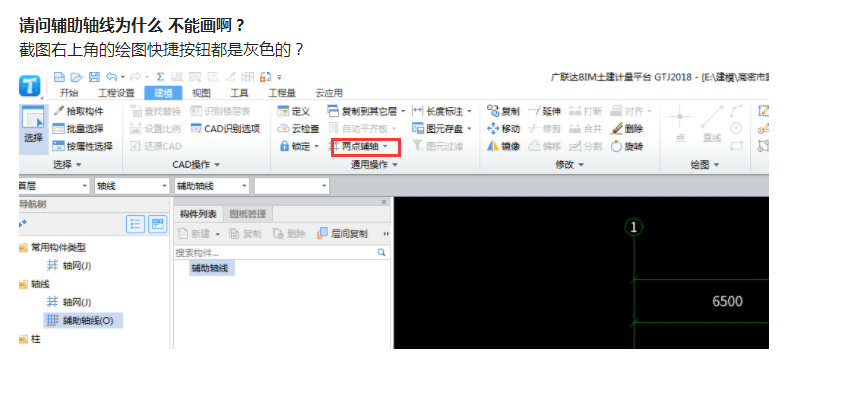The height and width of the screenshot is (393, 848).
Task: Click 按属性选择 button
Action: [83, 146]
